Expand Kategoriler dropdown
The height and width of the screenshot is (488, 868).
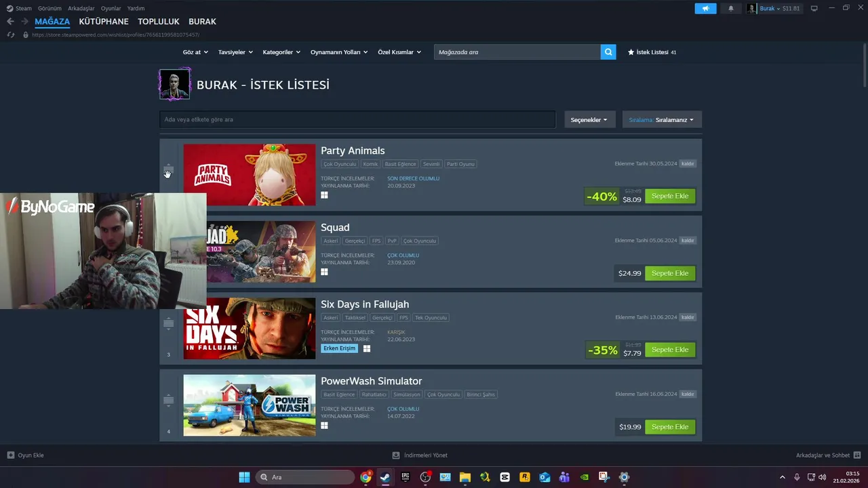[x=281, y=52]
